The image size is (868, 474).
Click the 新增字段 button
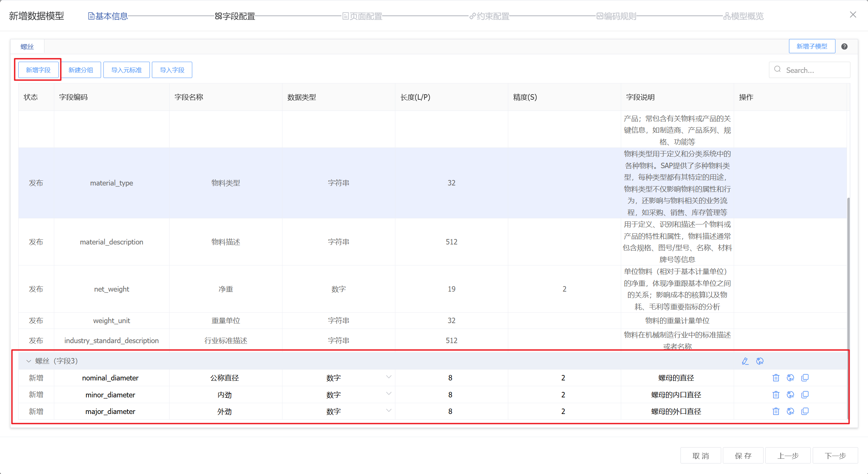38,70
